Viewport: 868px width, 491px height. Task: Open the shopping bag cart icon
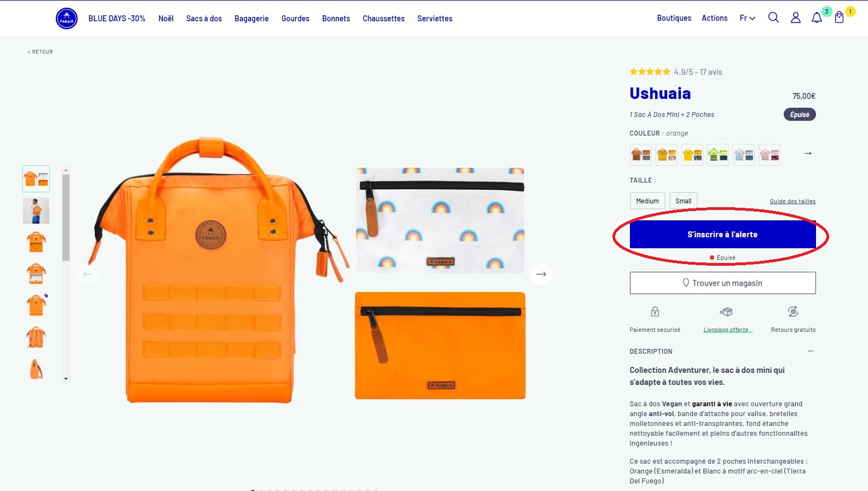(839, 17)
